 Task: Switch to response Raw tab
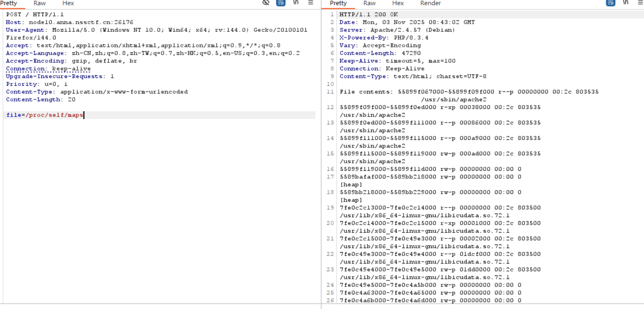(370, 3)
